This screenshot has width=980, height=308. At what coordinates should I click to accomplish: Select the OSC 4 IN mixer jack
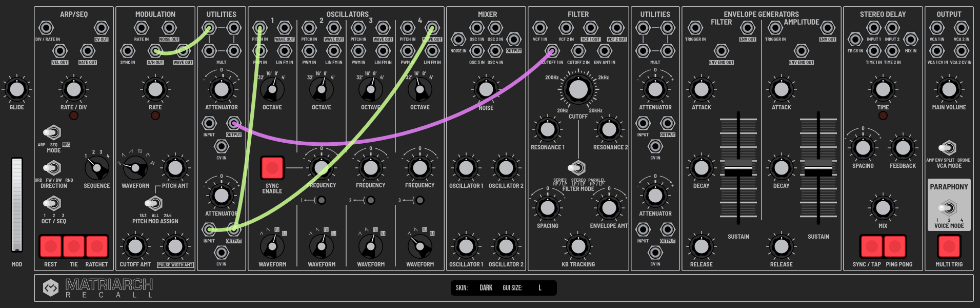click(x=495, y=51)
